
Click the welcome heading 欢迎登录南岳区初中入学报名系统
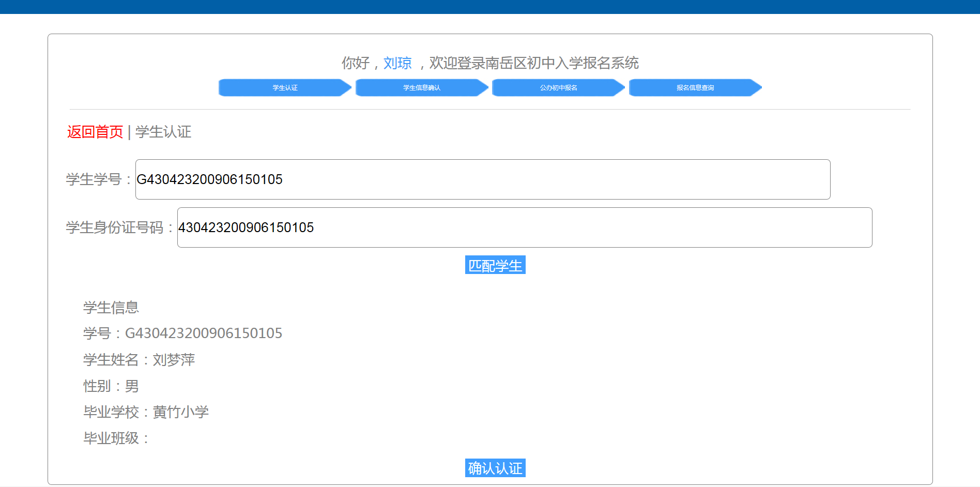click(x=534, y=63)
